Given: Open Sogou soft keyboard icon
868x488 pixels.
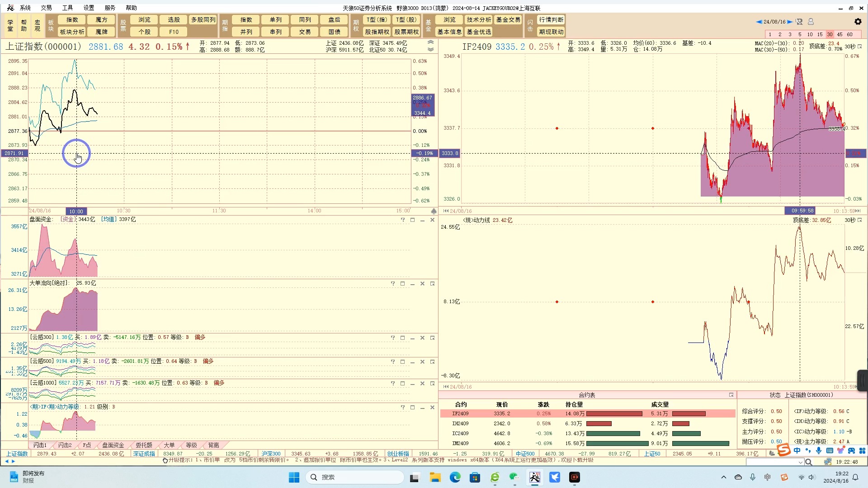Looking at the screenshot, I should (830, 450).
